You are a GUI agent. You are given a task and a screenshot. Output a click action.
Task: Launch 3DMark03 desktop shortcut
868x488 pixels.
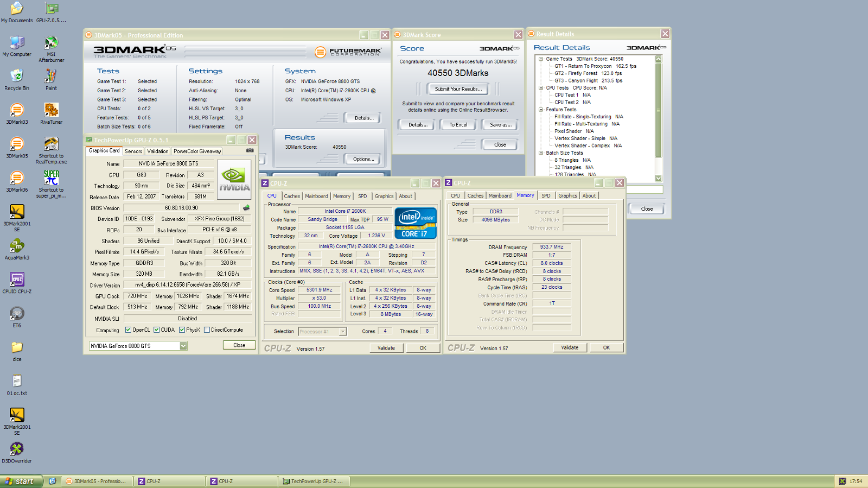[17, 114]
